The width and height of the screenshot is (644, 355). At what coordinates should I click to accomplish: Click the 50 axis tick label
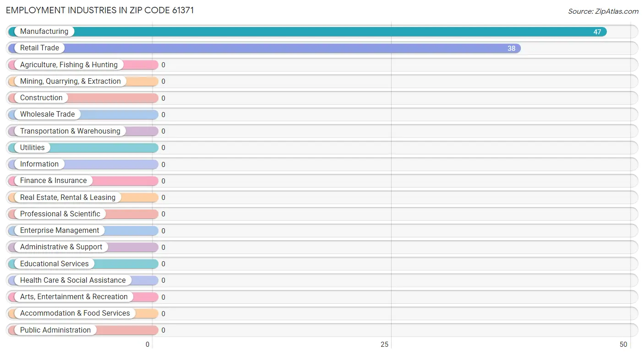623,344
